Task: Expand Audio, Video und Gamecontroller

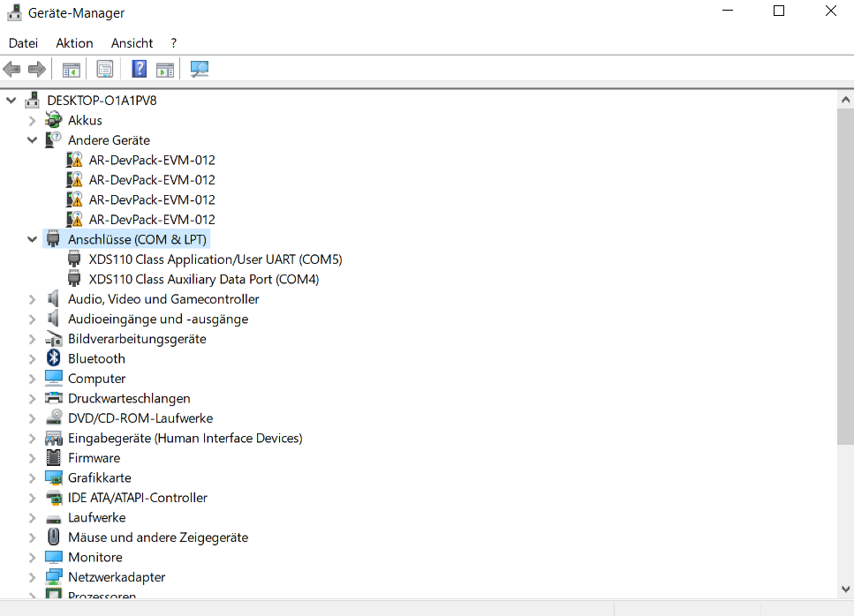Action: point(32,299)
